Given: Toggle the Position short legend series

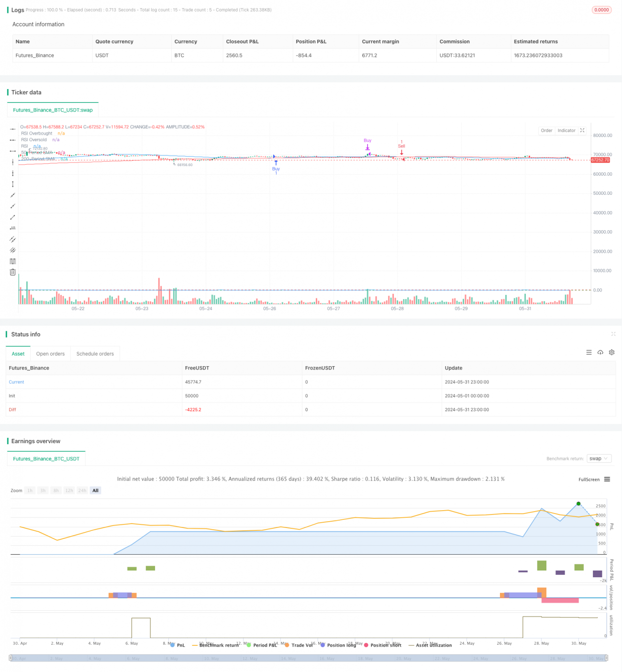Looking at the screenshot, I should 383,645.
